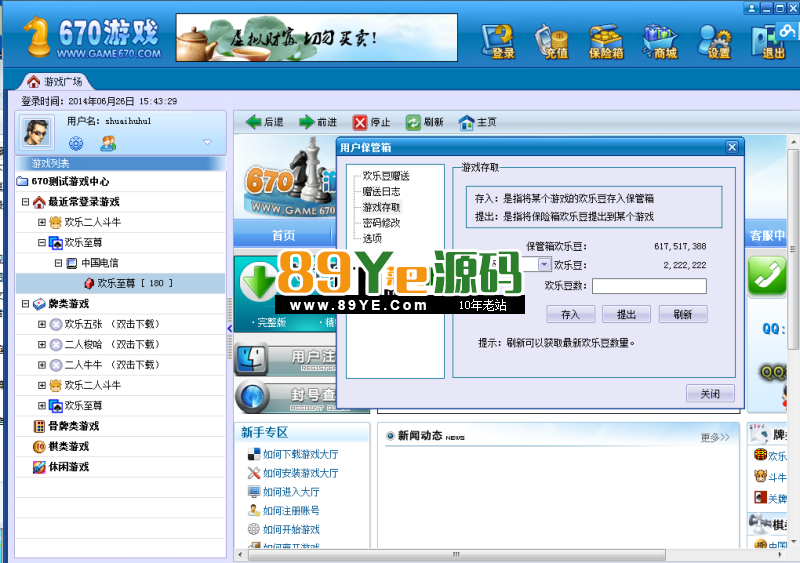Click the user avatar picture
This screenshot has width=800, height=563.
point(36,132)
